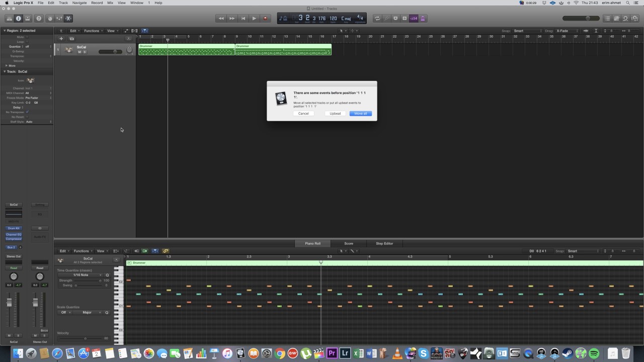
Task: Open the File menu
Action: [40, 3]
